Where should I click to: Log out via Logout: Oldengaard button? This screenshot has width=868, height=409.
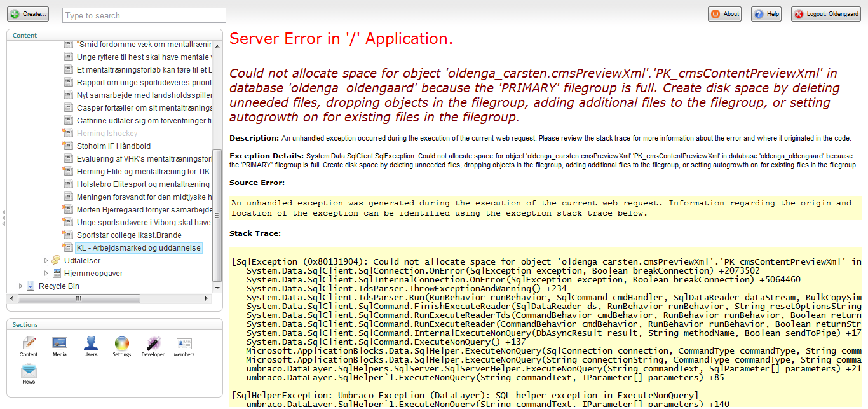coord(826,14)
